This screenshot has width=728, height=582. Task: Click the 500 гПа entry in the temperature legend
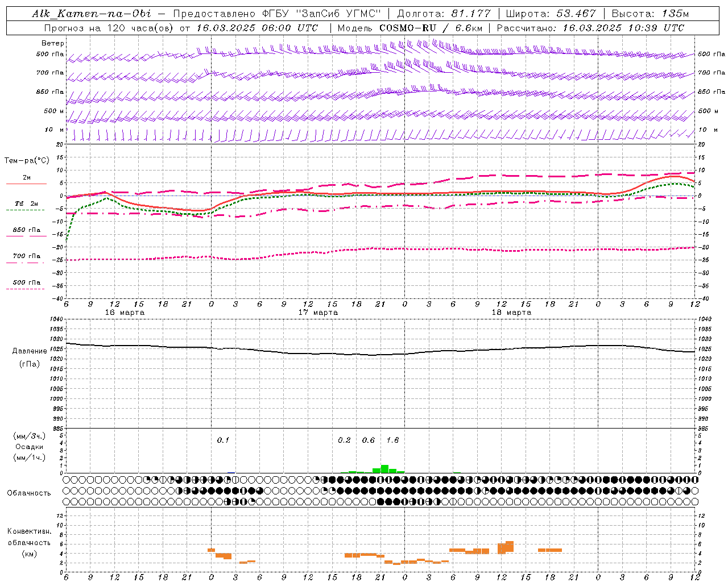[x=27, y=282]
